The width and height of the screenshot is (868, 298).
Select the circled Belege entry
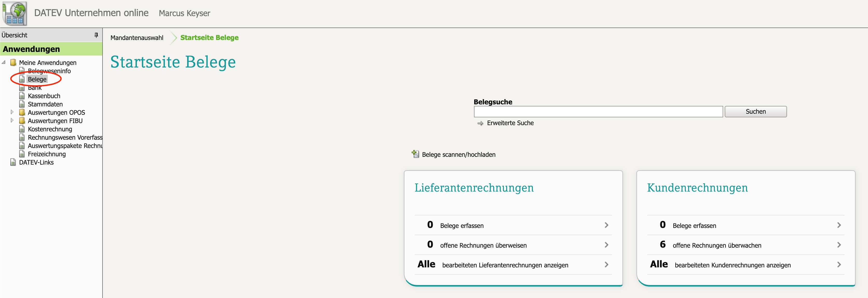pyautogui.click(x=37, y=79)
